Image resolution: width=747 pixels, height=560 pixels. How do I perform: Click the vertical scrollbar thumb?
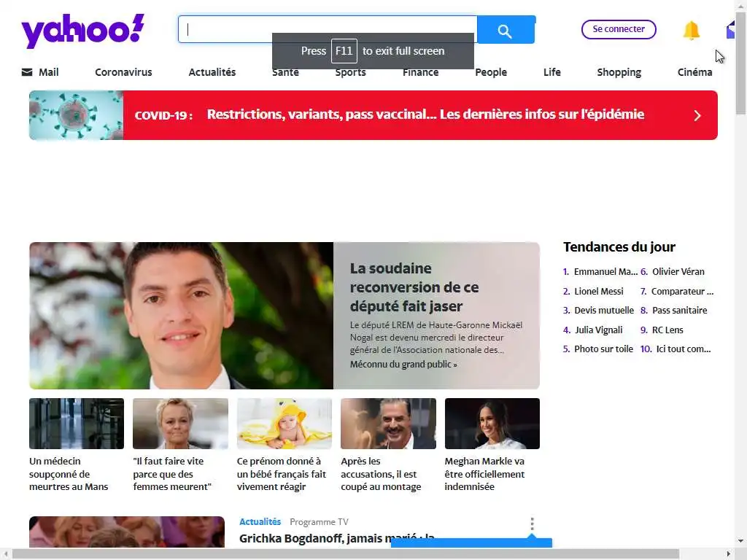point(740,62)
